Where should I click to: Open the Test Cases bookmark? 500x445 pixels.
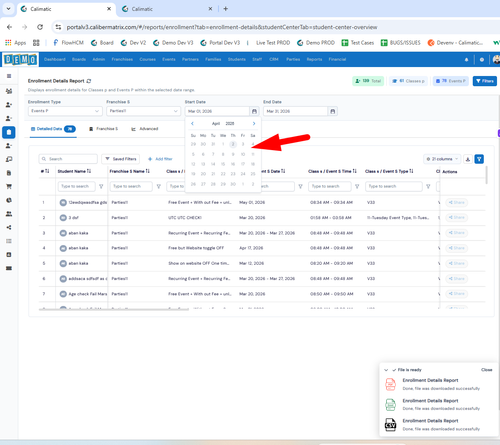point(358,43)
